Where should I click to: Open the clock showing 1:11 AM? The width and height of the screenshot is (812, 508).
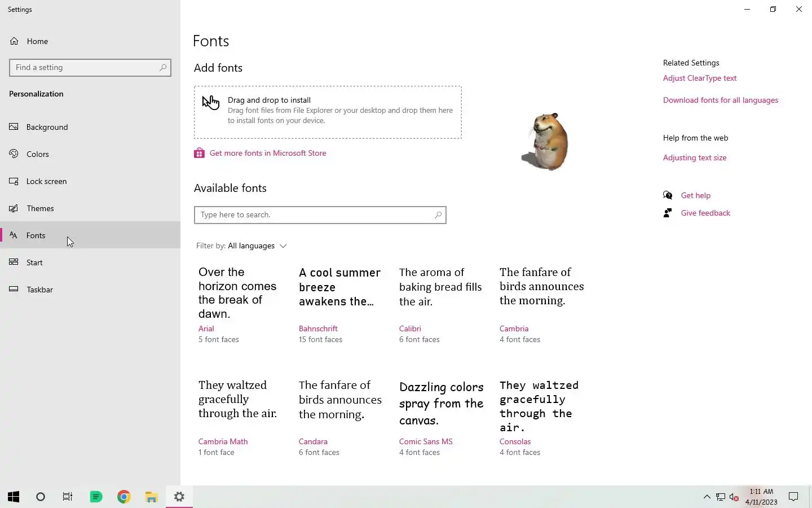point(761,497)
